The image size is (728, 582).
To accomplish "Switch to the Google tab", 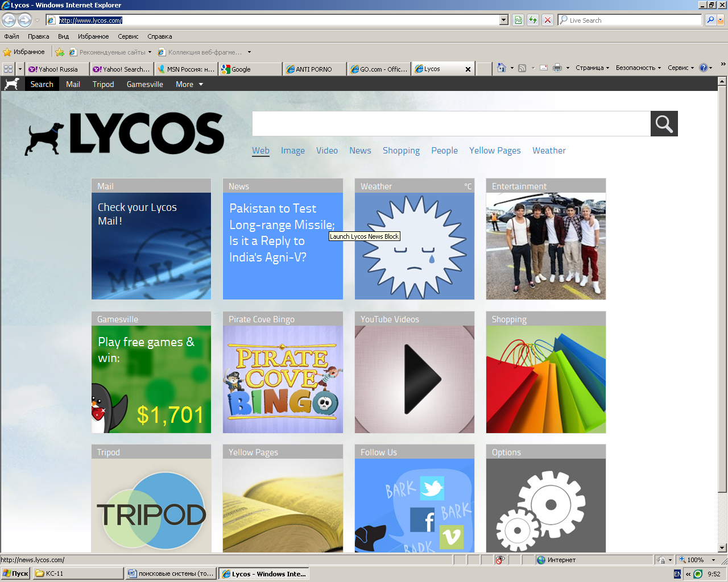I will 250,69.
